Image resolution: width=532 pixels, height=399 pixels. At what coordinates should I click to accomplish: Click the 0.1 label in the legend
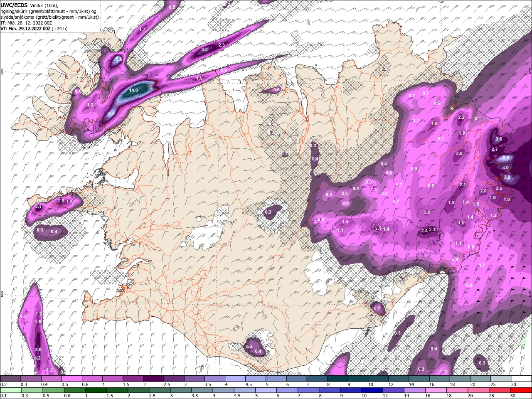(3, 396)
